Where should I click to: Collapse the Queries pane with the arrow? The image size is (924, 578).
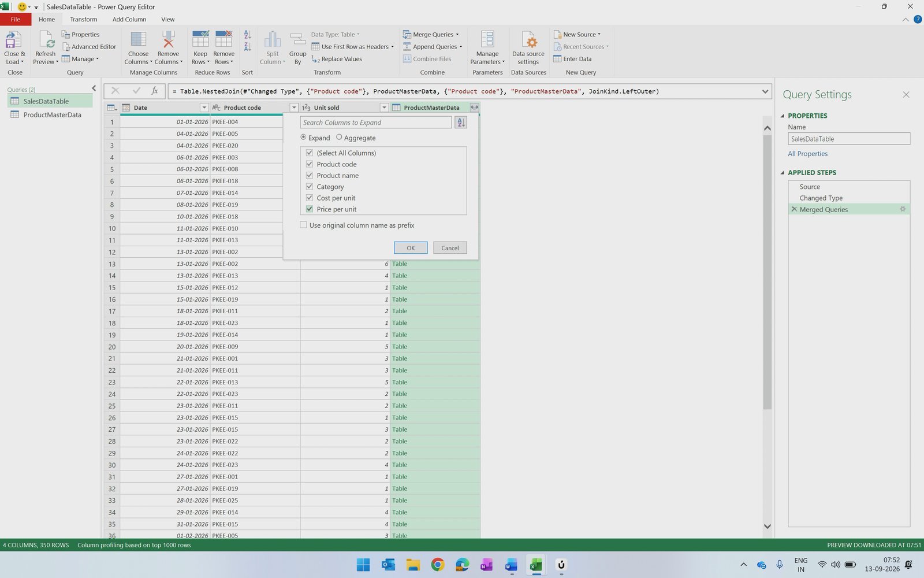pyautogui.click(x=94, y=88)
